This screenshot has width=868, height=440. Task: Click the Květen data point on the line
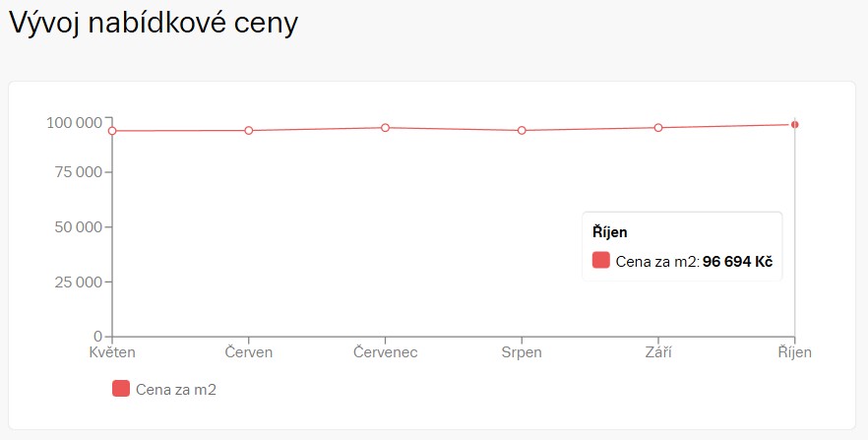(x=112, y=131)
